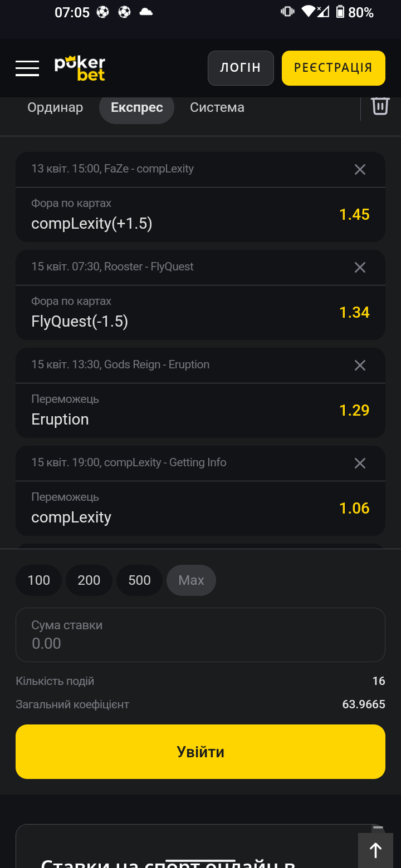The width and height of the screenshot is (401, 868).
Task: Clear the betslip with the trash icon
Action: tap(380, 106)
